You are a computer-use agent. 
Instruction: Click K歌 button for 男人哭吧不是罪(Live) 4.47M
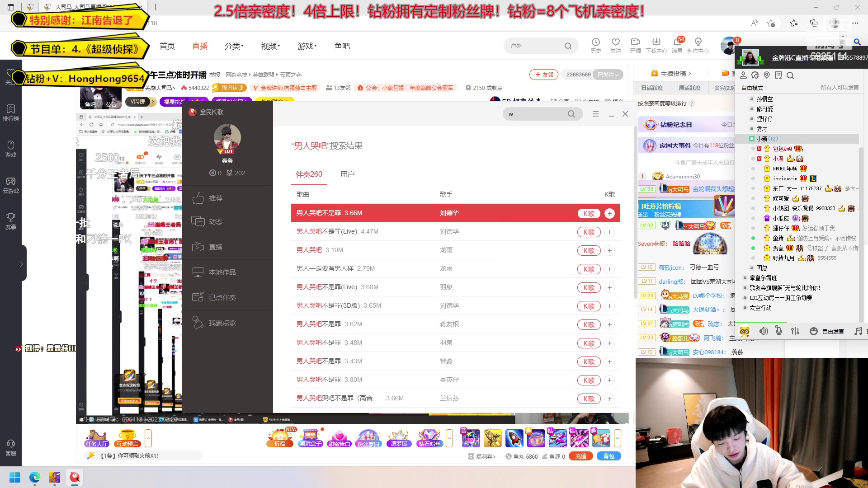pos(589,232)
